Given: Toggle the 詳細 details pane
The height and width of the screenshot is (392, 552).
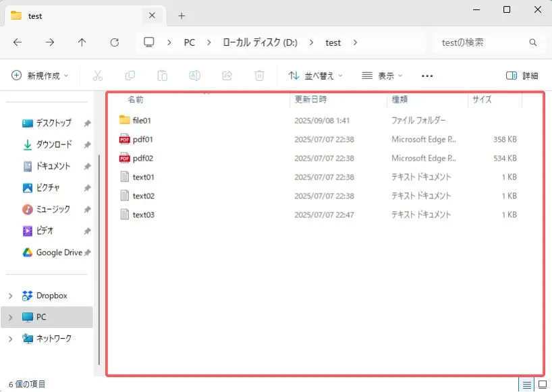Looking at the screenshot, I should [x=522, y=76].
